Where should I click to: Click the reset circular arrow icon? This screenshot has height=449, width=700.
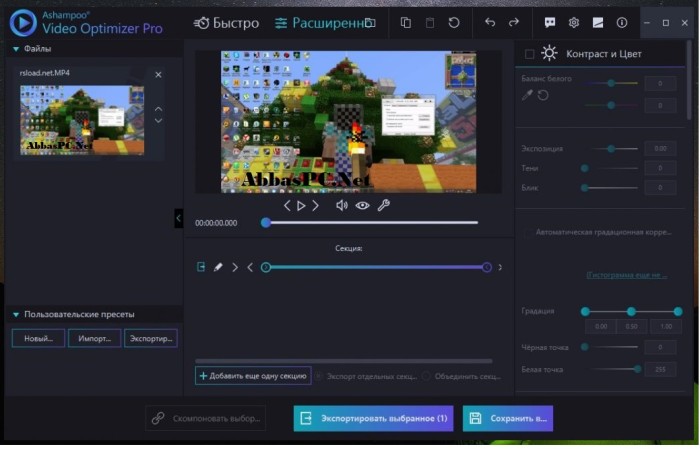454,23
